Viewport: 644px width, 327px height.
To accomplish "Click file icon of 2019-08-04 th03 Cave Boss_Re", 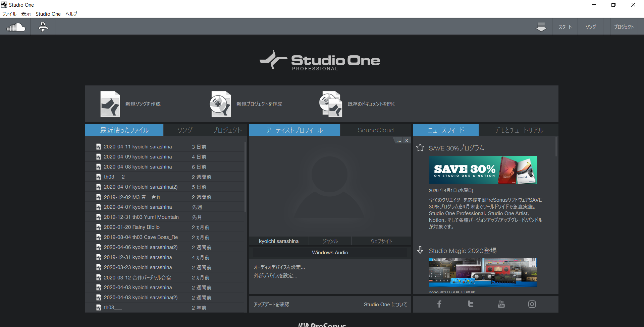I will click(x=99, y=237).
